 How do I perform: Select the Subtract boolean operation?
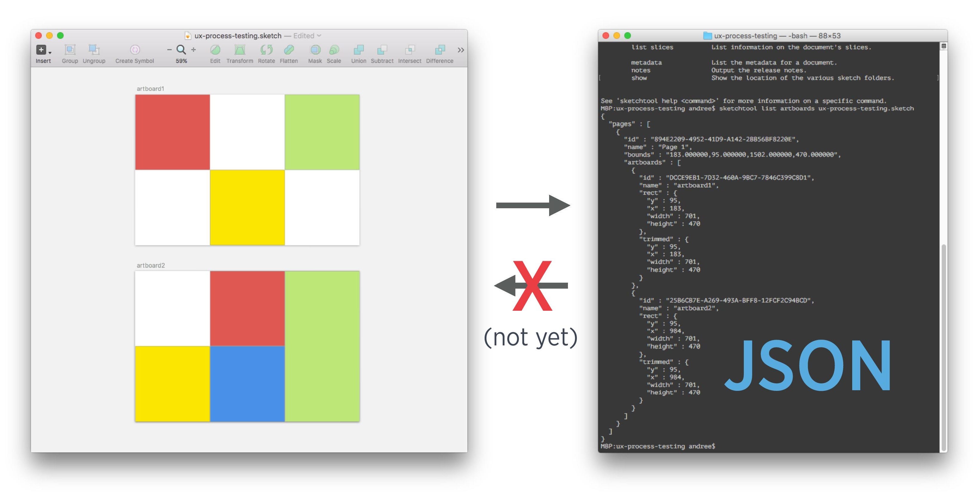click(382, 50)
